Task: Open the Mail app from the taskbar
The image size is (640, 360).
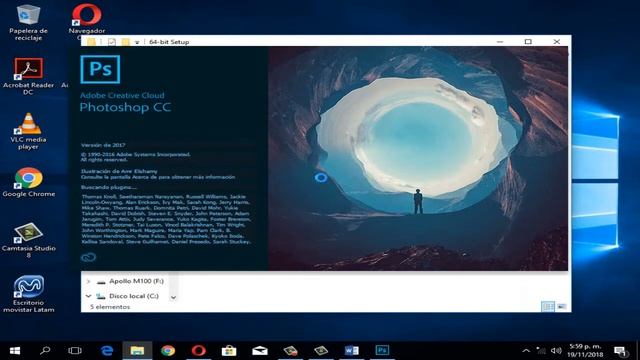Action: point(260,351)
